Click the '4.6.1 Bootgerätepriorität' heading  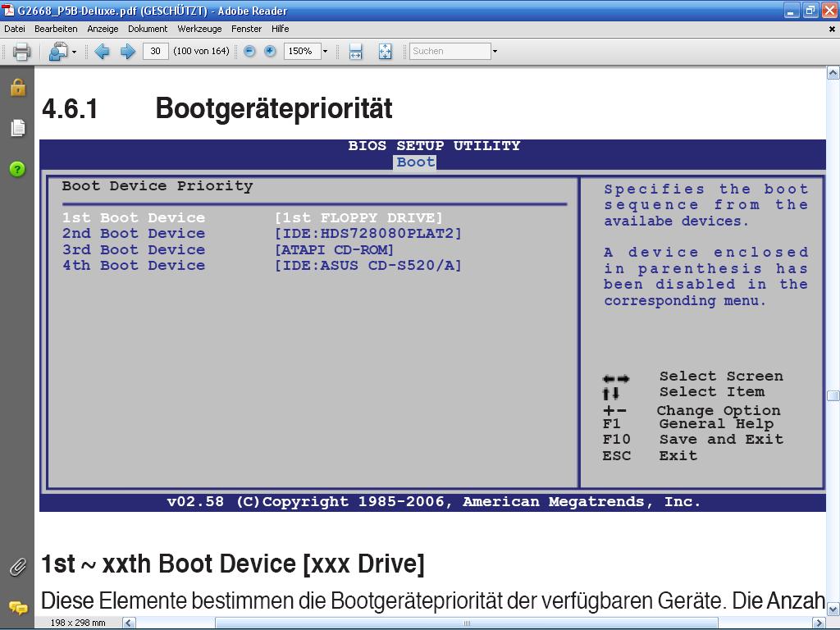217,109
